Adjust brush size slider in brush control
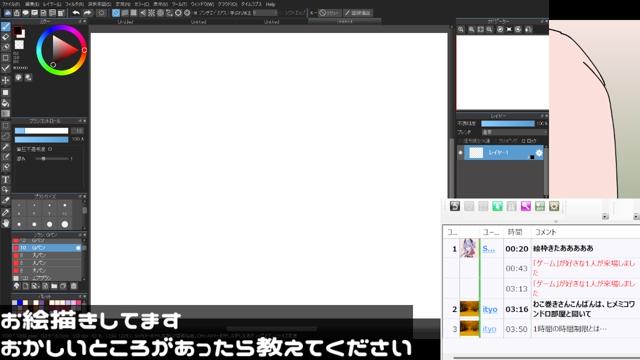Screen dimensions: 640x360 42,131
